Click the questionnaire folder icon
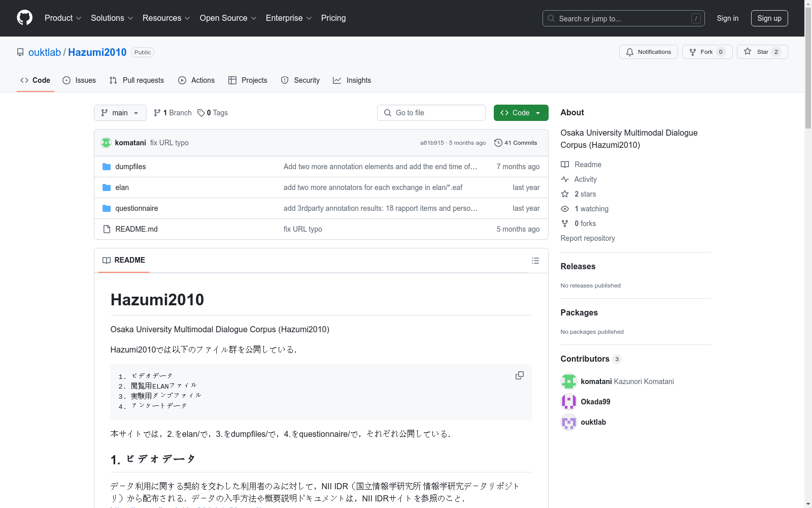The width and height of the screenshot is (812, 508). [x=107, y=208]
